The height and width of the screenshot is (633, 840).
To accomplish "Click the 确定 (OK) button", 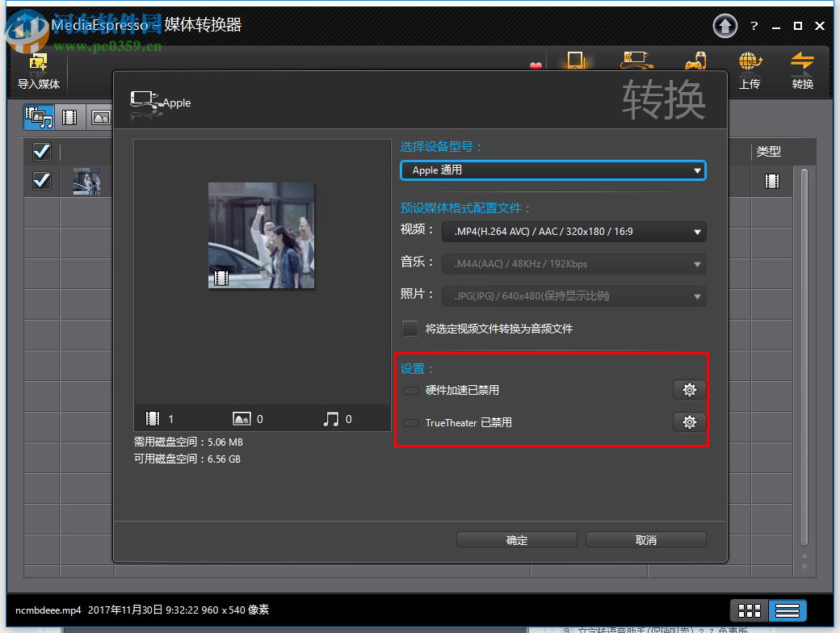I will 517,539.
